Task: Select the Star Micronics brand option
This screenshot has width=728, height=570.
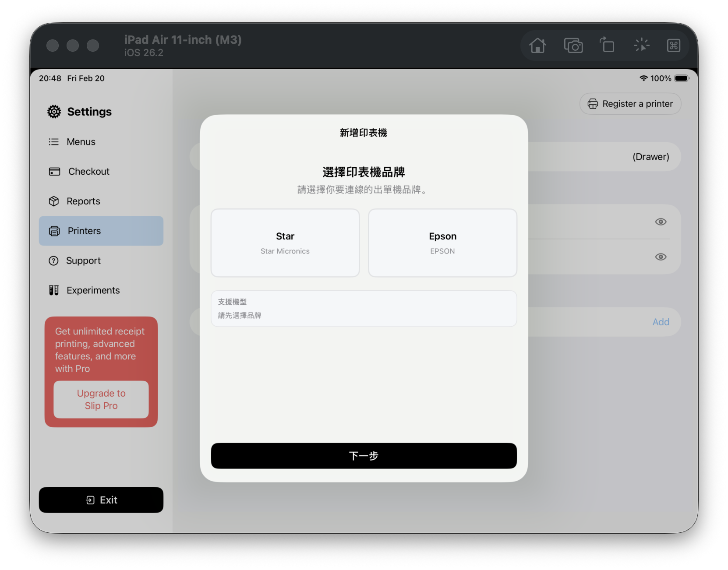Action: [x=285, y=243]
